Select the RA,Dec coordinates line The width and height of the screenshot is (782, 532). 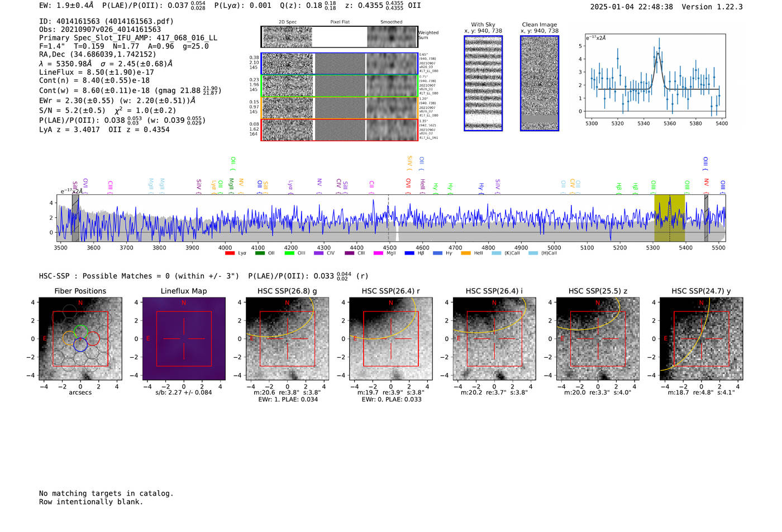[x=98, y=55]
